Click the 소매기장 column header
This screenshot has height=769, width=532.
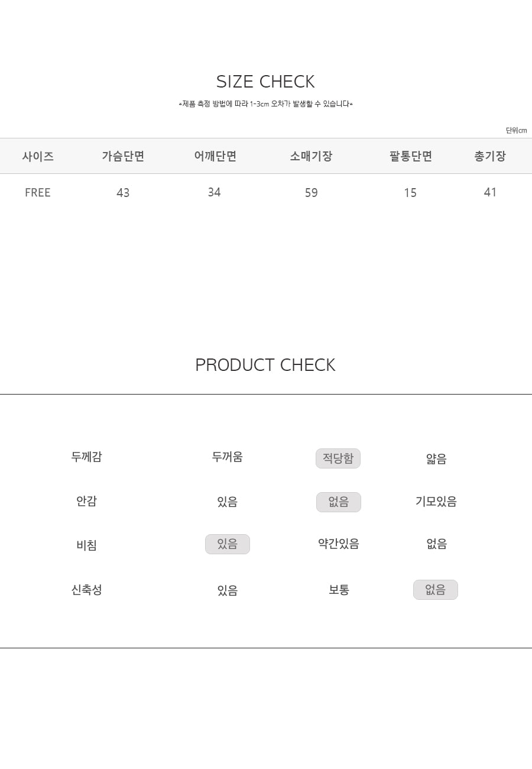click(x=311, y=156)
